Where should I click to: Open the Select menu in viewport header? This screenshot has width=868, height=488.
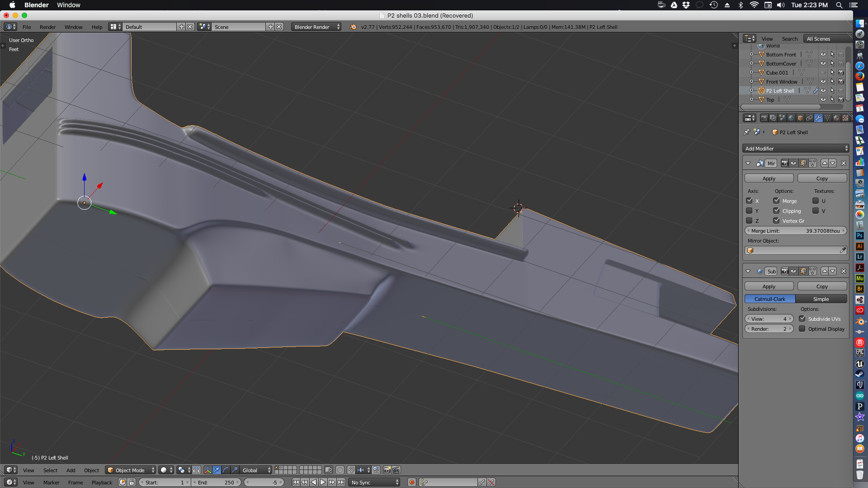pyautogui.click(x=50, y=470)
